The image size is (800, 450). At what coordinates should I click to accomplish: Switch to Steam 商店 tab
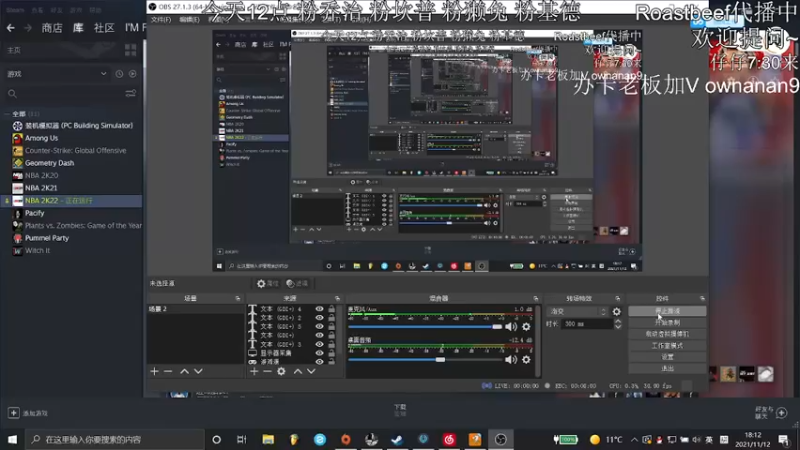(52, 28)
